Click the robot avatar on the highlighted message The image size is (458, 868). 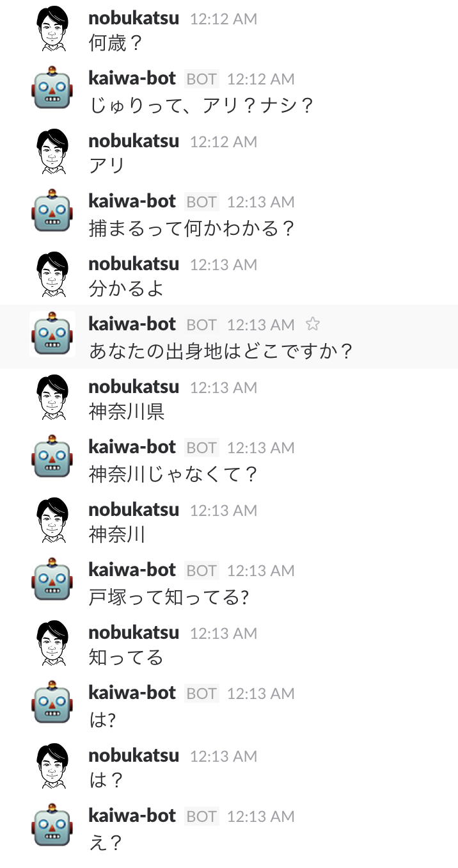coord(52,334)
